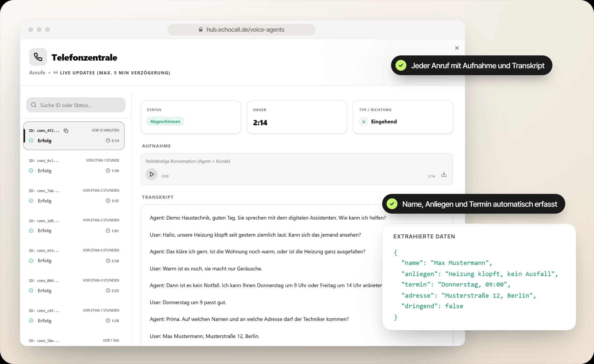The height and width of the screenshot is (364, 594).
Task: Click the green checkmark on the automatisch erfasst badge
Action: (392, 204)
